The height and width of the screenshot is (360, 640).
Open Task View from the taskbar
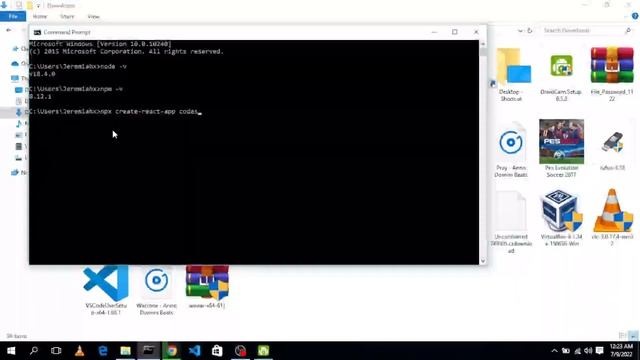(56, 351)
